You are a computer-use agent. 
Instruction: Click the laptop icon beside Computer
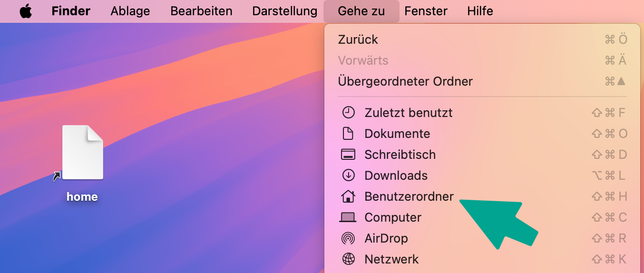point(348,217)
